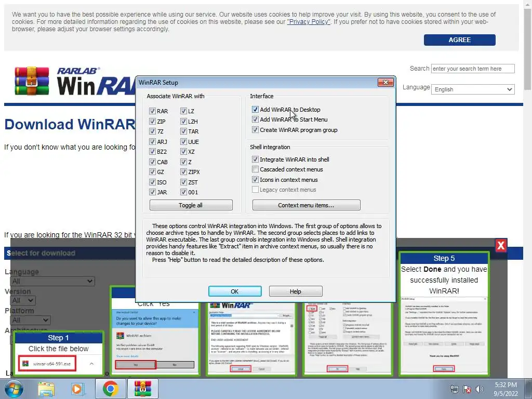Toggle the GZ association checkbox

point(152,172)
